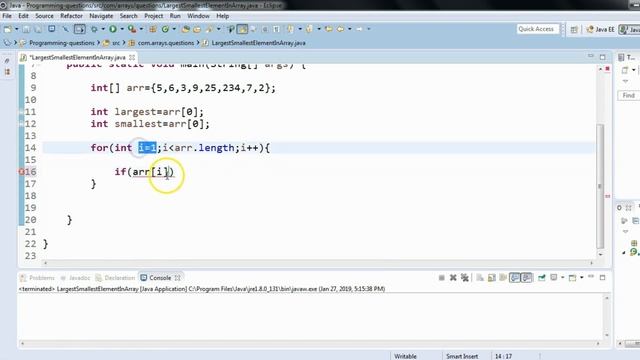Open the Back history dropdown arrow

(350, 29)
